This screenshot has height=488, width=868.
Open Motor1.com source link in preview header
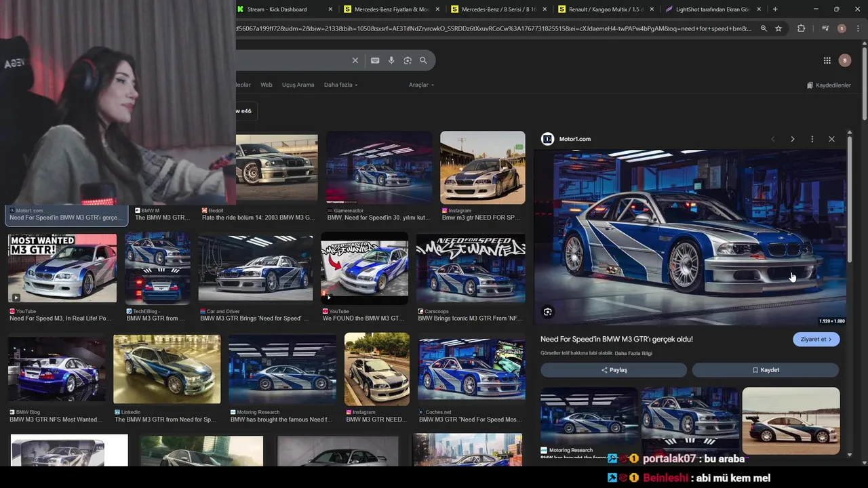click(x=566, y=139)
